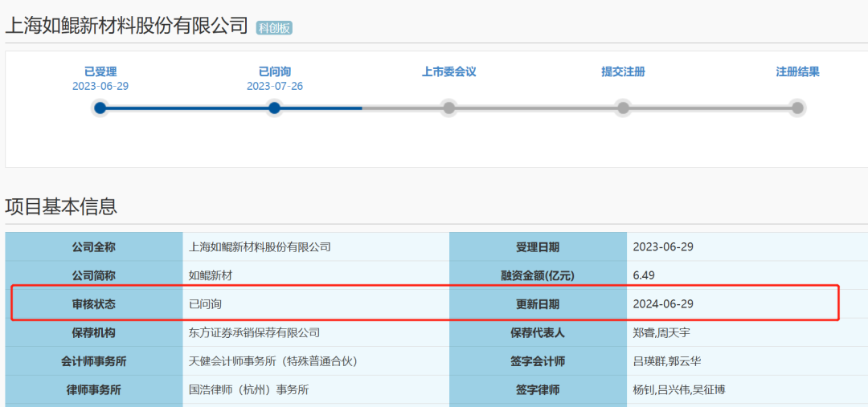Click the 已问询 progress step dot
Image resolution: width=868 pixels, height=407 pixels.
pos(275,108)
